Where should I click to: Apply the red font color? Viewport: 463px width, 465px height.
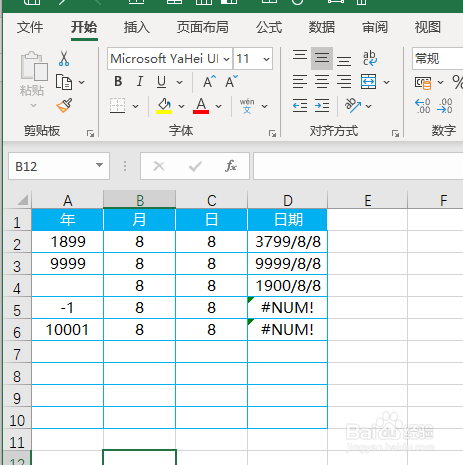pyautogui.click(x=201, y=106)
